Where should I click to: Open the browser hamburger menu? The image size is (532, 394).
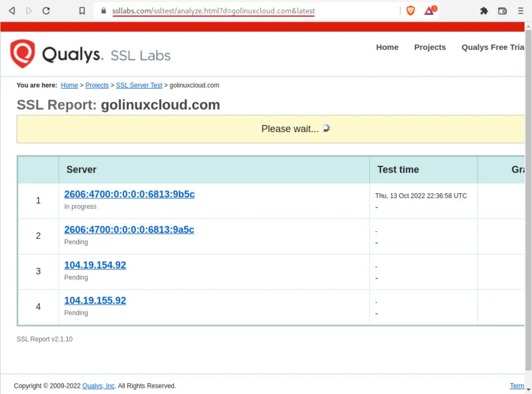[521, 11]
